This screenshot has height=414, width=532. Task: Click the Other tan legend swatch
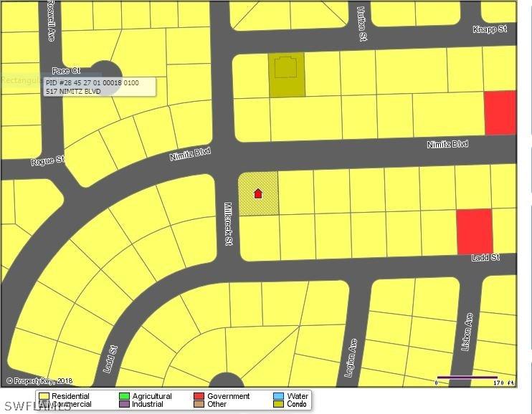coord(199,404)
